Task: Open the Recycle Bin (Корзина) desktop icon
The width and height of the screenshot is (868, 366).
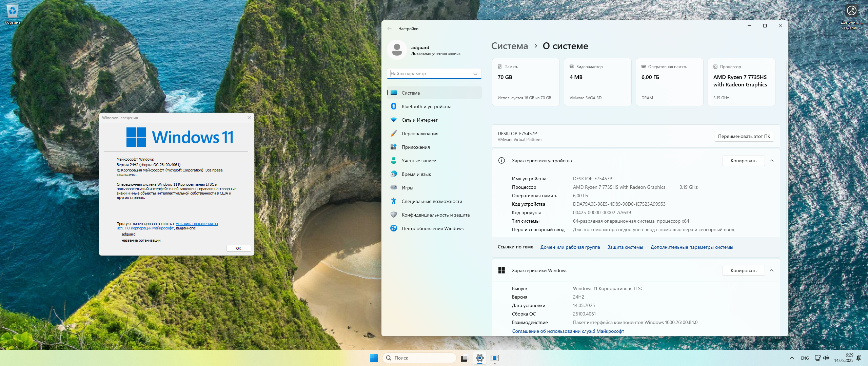Action: [x=13, y=14]
